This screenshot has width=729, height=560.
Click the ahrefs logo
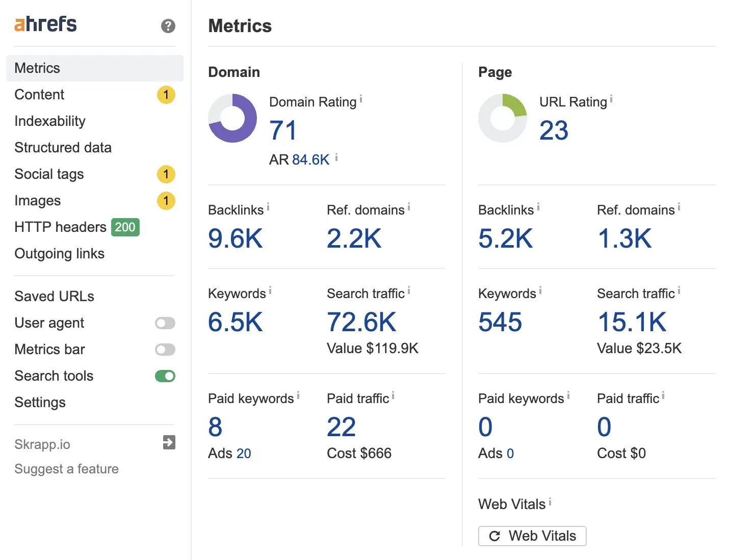[x=45, y=23]
